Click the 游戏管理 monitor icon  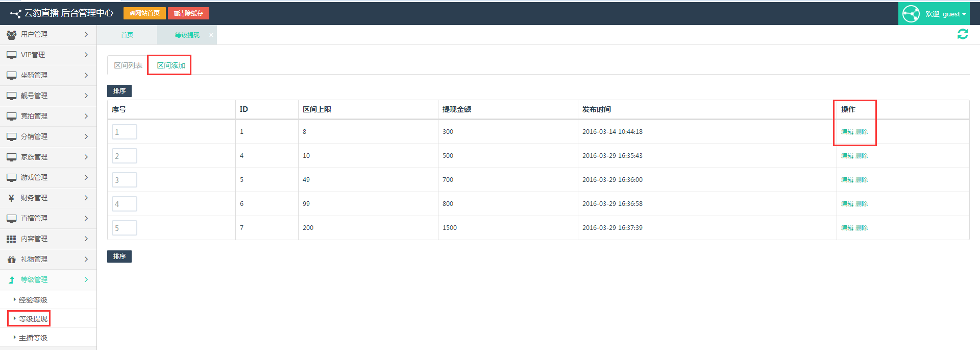[11, 178]
